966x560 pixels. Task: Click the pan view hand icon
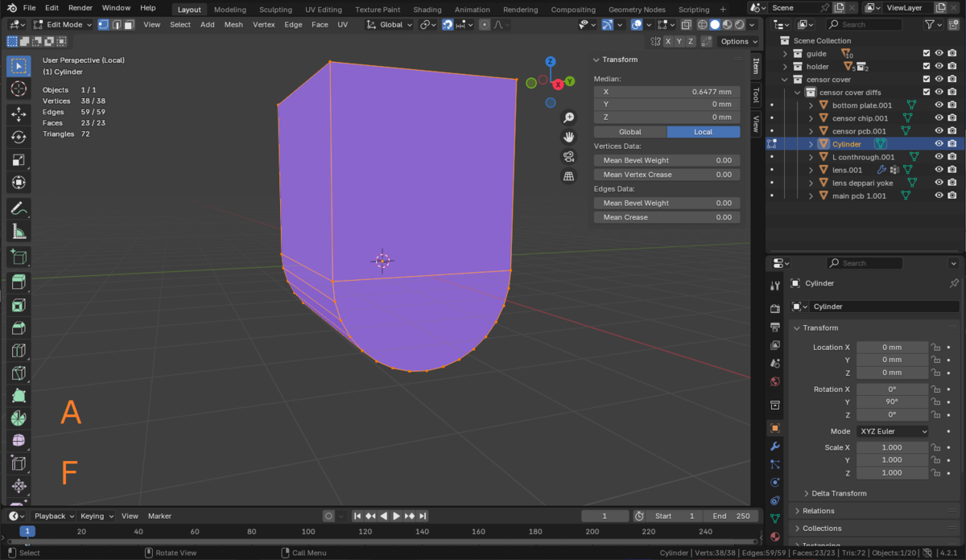click(569, 138)
